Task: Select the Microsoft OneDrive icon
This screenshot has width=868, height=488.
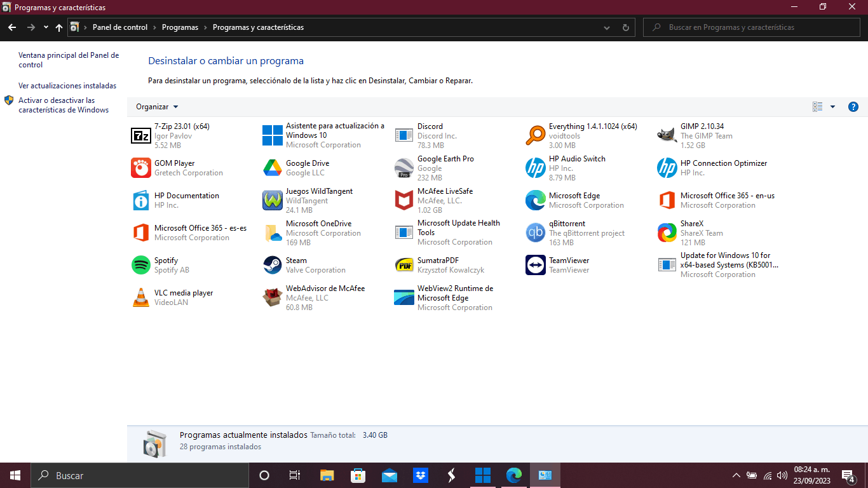Action: [x=272, y=233]
